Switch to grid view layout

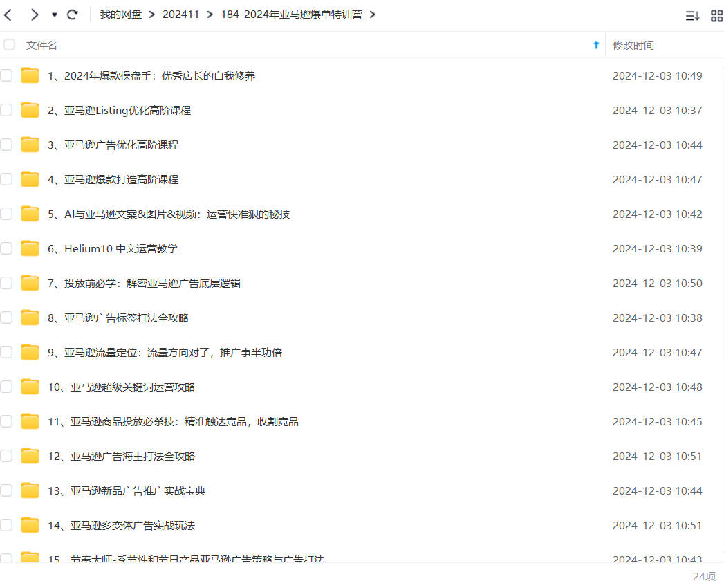pyautogui.click(x=717, y=16)
